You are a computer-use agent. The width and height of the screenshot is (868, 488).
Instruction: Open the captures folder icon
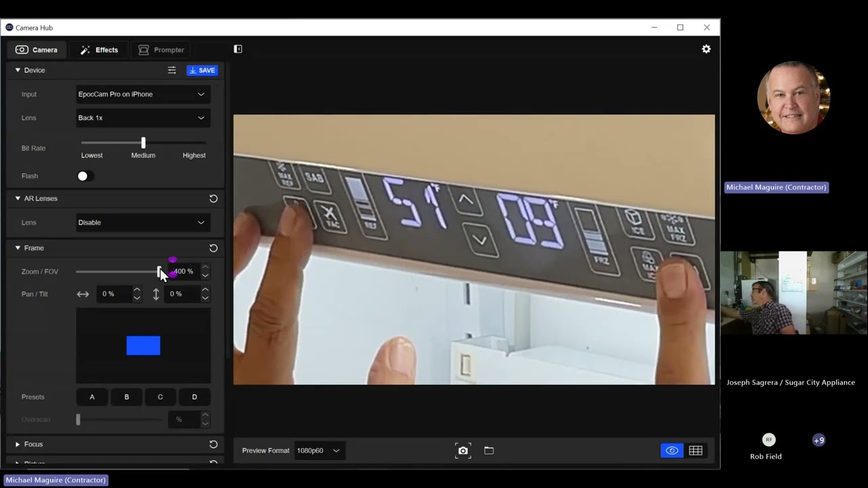coord(489,451)
